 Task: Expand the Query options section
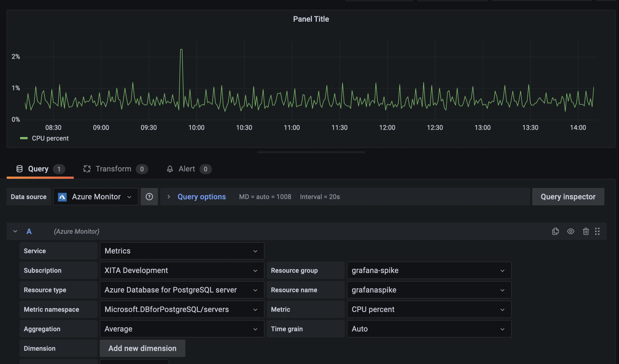coord(169,197)
